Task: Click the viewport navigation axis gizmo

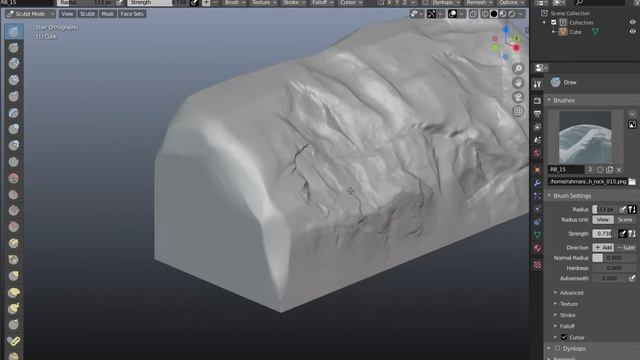Action: [505, 43]
